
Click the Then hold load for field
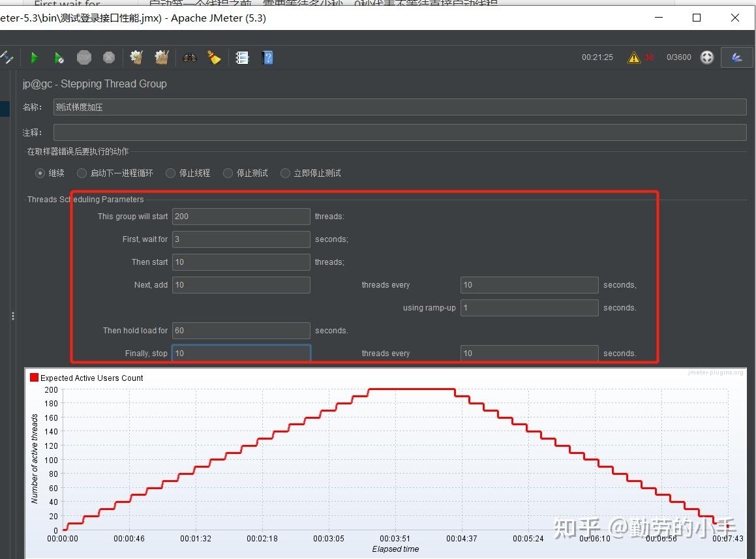pyautogui.click(x=241, y=331)
